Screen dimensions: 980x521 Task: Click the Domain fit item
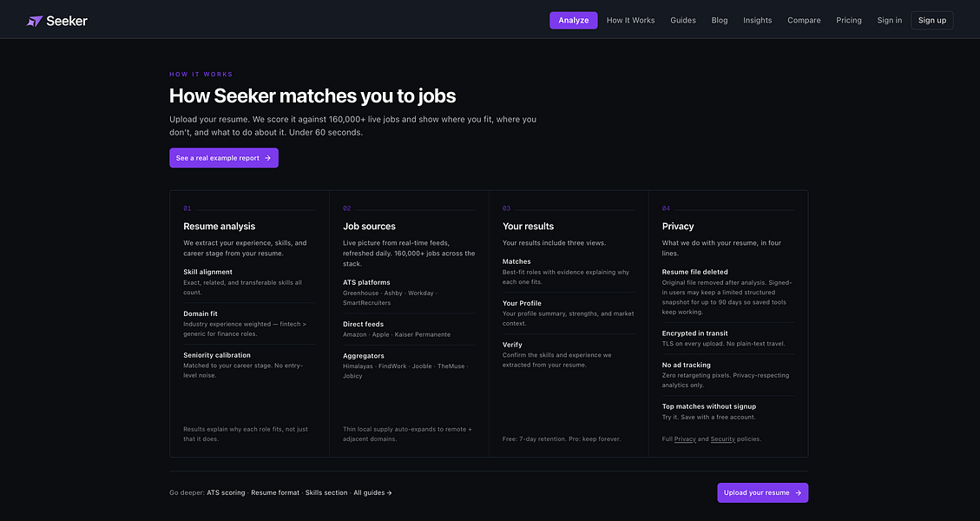point(200,314)
